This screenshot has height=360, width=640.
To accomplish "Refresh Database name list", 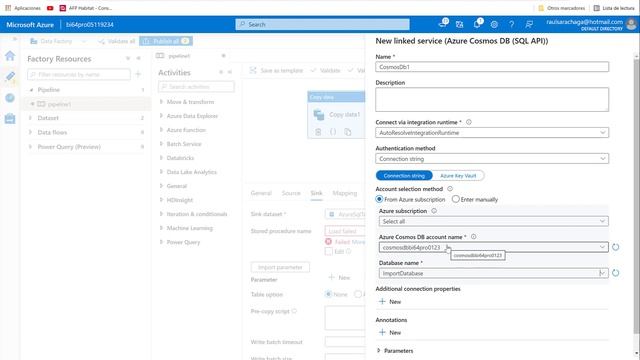I will [616, 273].
